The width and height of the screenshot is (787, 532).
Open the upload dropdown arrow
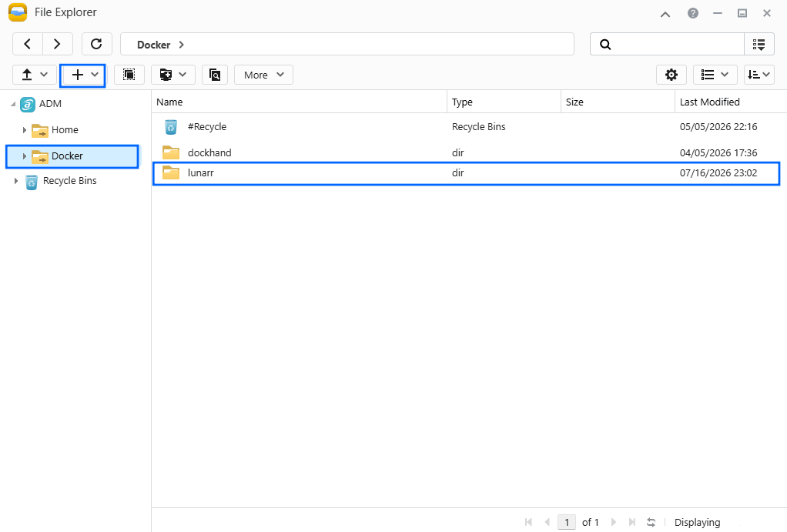tap(44, 75)
